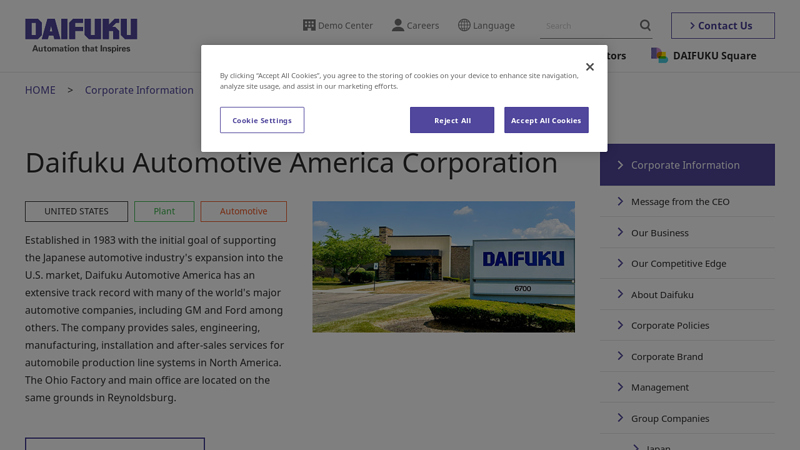Click chevron beside Group Companies
The image size is (800, 450).
(620, 418)
